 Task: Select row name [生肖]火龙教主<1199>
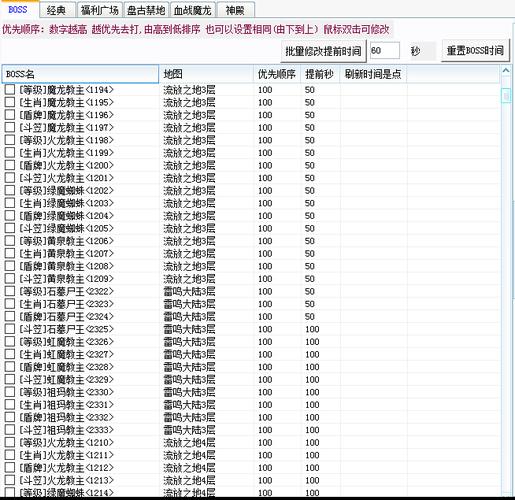tap(66, 153)
